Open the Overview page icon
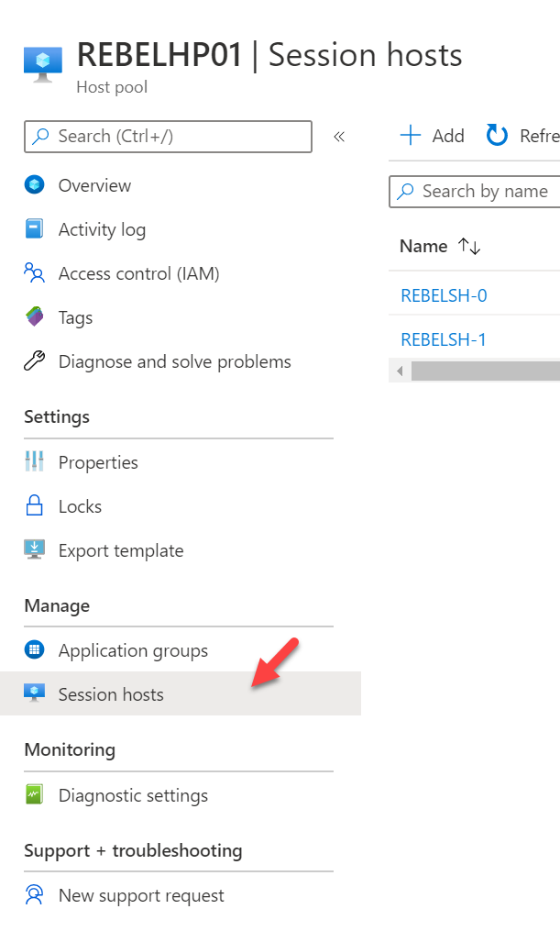This screenshot has width=560, height=931. [x=35, y=184]
